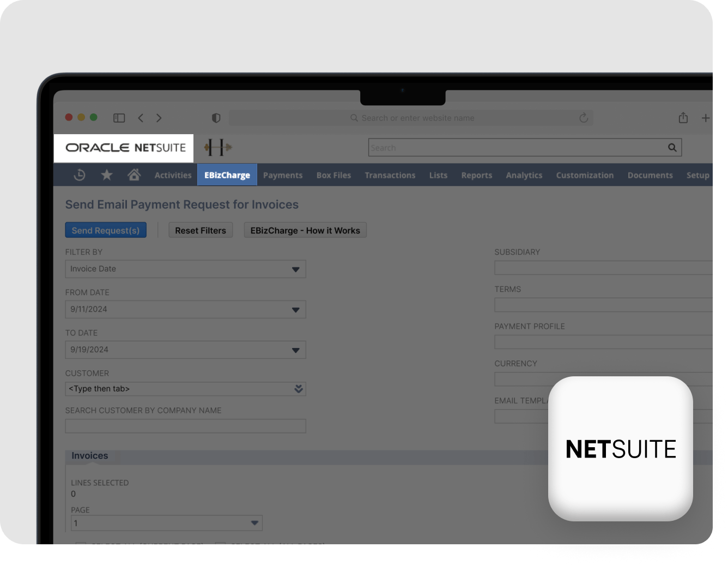Open the Setup menu
Screen dimensions: 728x565
click(x=697, y=175)
